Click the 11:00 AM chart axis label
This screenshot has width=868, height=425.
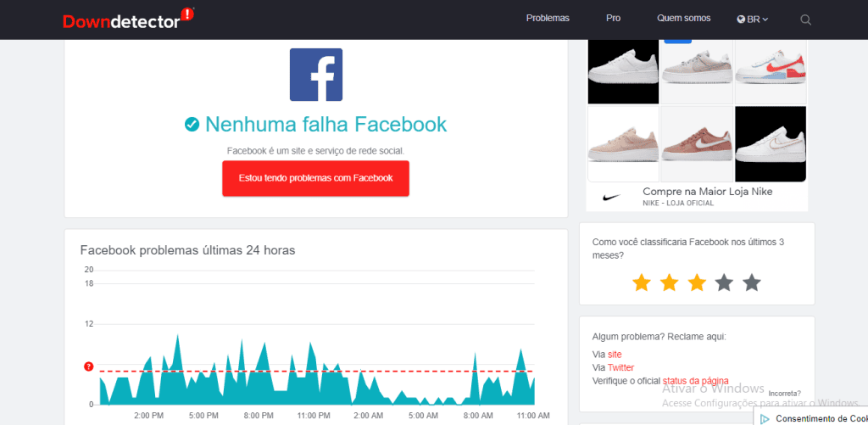532,415
